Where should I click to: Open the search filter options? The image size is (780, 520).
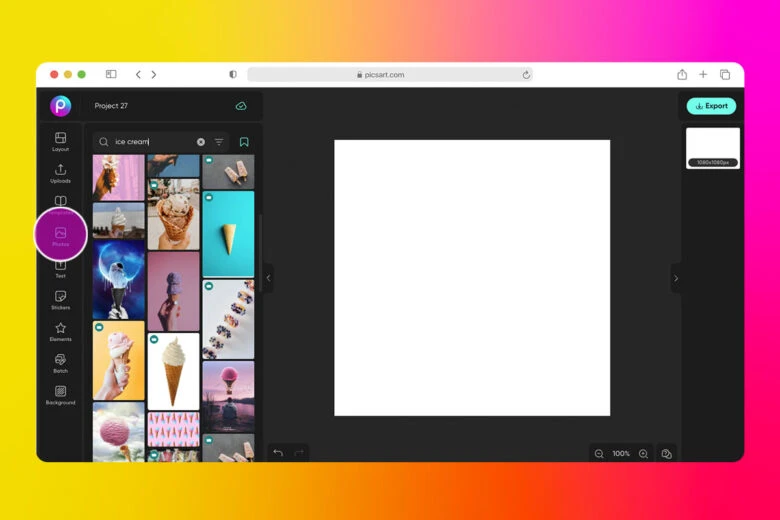pyautogui.click(x=219, y=142)
